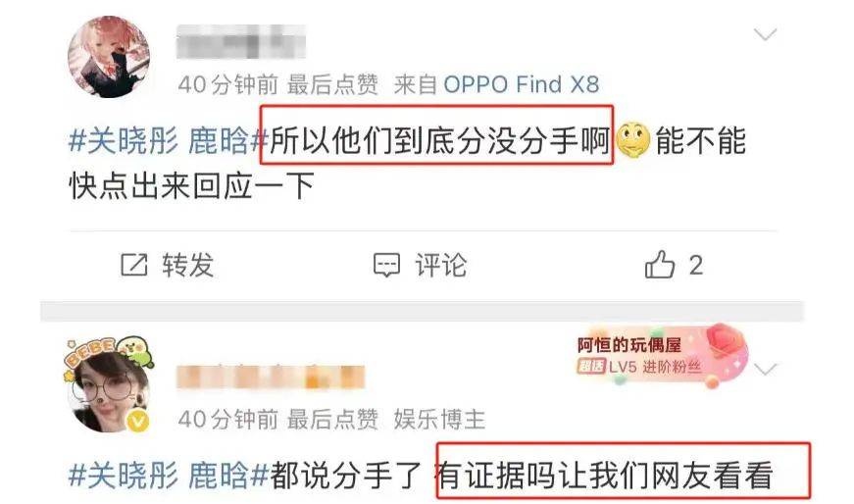
Task: Tap the blurred username of first poster
Action: [x=241, y=42]
